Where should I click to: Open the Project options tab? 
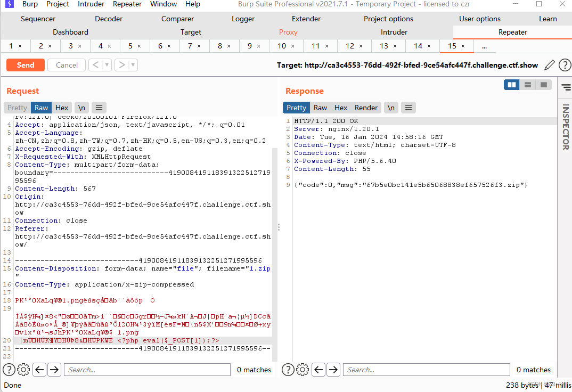pyautogui.click(x=388, y=19)
